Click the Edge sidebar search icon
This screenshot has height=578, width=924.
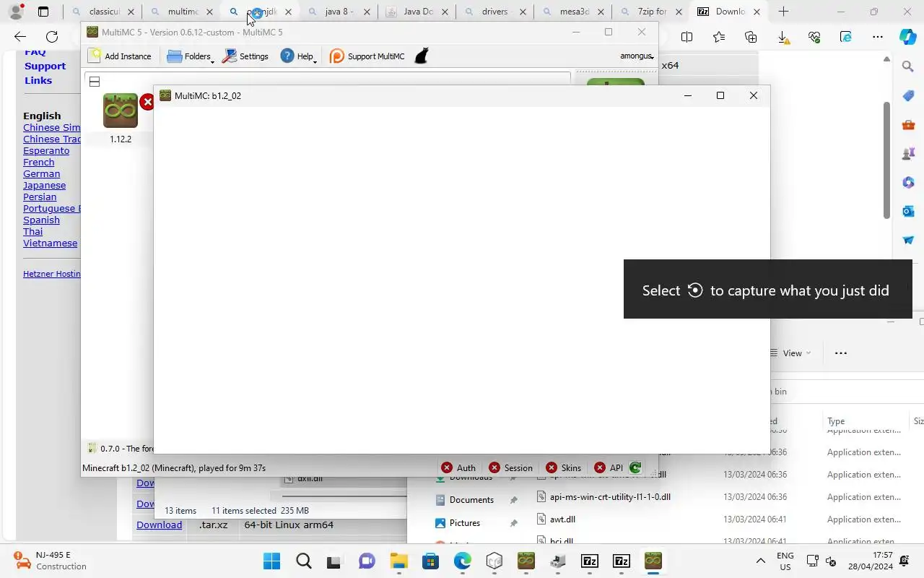coord(908,66)
